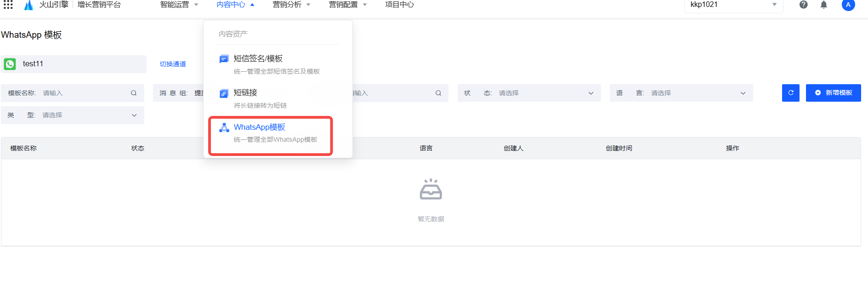Click the green WhatsApp channel icon
The height and width of the screenshot is (294, 868).
tap(10, 64)
